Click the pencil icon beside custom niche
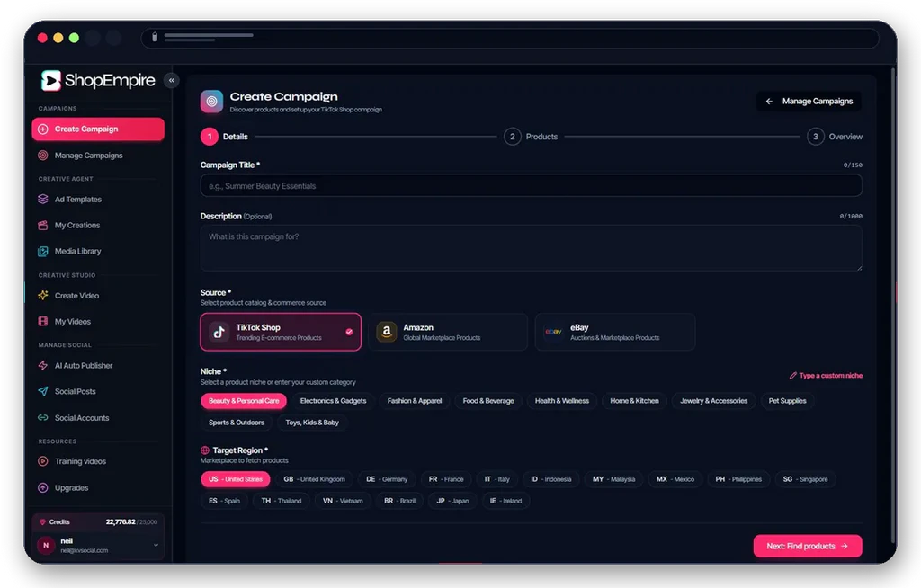This screenshot has height=588, width=921. pyautogui.click(x=793, y=376)
